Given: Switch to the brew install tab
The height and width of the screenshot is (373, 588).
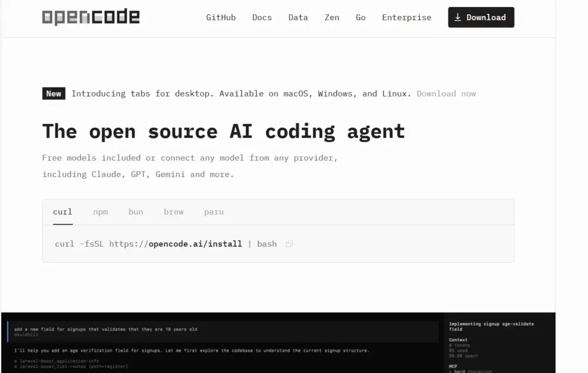Looking at the screenshot, I should 173,212.
